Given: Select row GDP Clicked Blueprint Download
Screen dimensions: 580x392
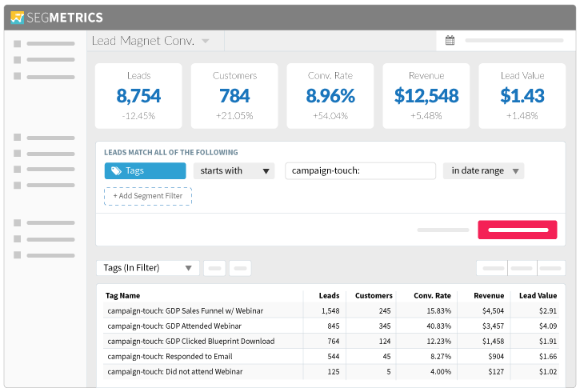Looking at the screenshot, I should click(x=331, y=341).
